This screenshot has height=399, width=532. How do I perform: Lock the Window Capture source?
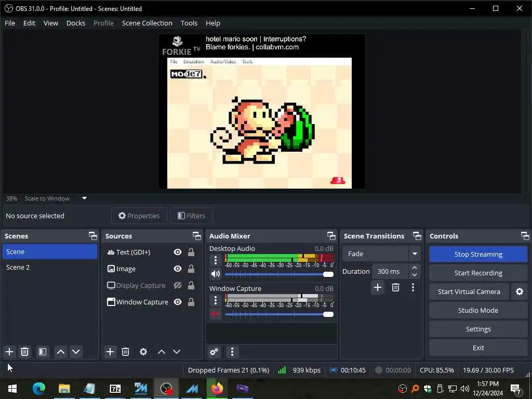(191, 302)
